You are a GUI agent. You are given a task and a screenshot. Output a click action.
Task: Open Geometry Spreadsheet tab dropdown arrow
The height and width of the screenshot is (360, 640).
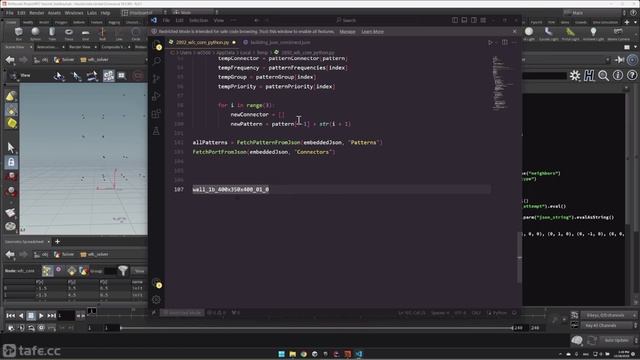click(x=49, y=242)
